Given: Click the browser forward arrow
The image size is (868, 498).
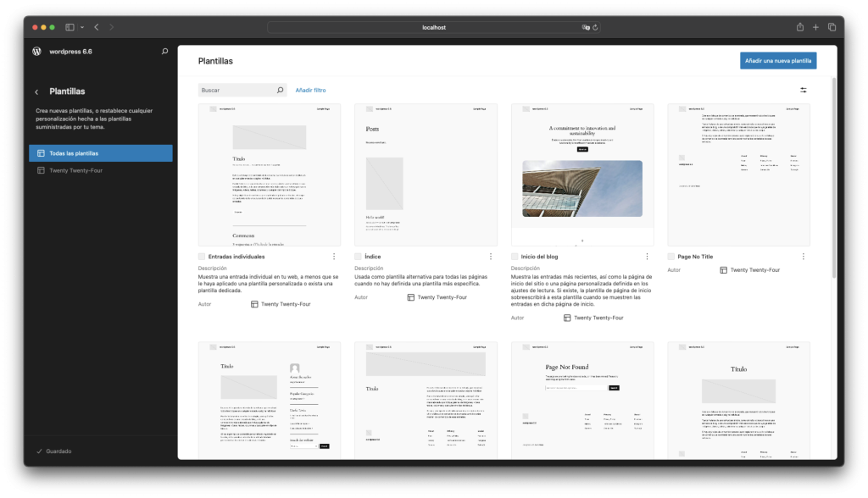Looking at the screenshot, I should (x=111, y=27).
